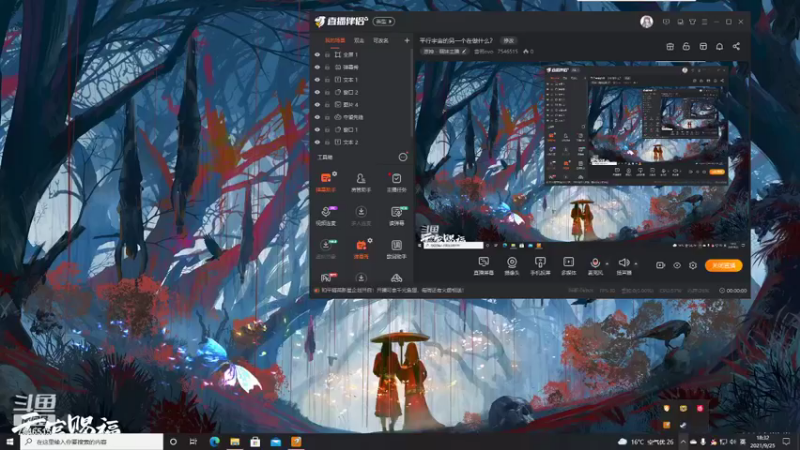Open settings gear on the 弹幕秀 tool
Viewport: 800px width, 450px height.
pos(370,241)
